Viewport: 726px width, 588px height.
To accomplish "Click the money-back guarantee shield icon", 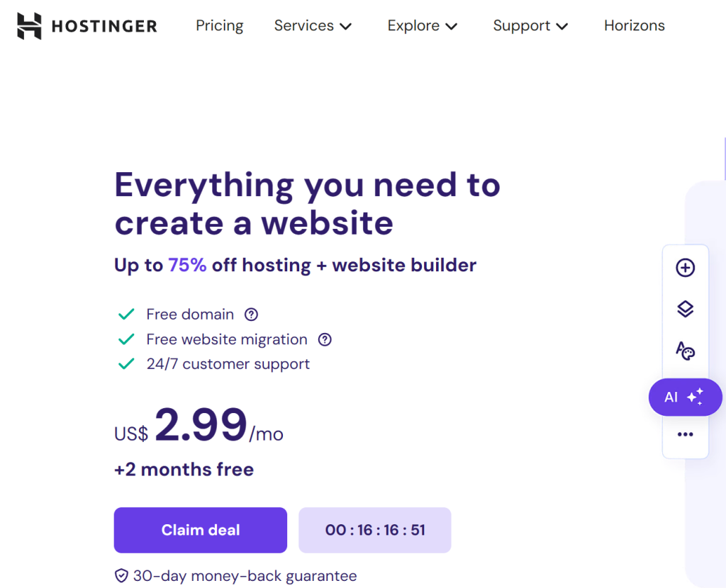I will (x=121, y=576).
